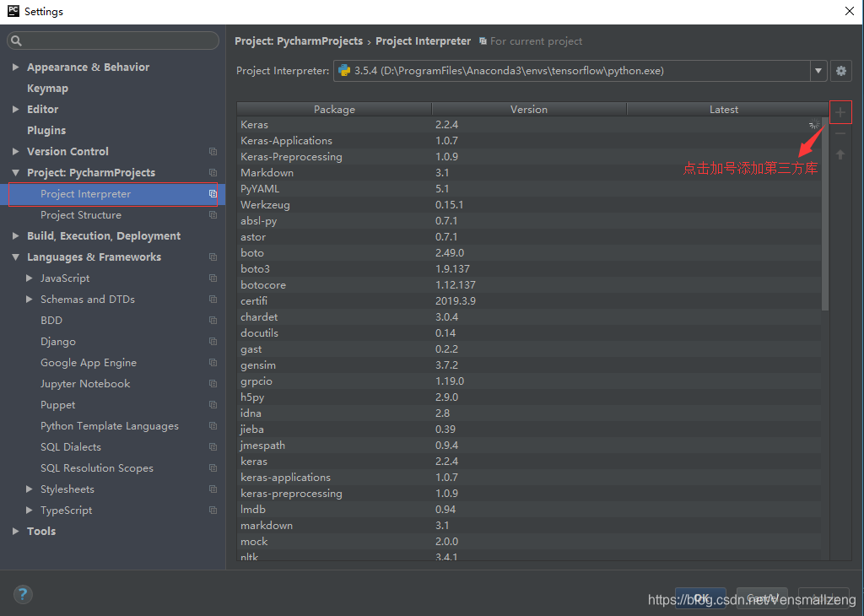Expand the Editor section
Screen dimensions: 864x616
point(15,109)
